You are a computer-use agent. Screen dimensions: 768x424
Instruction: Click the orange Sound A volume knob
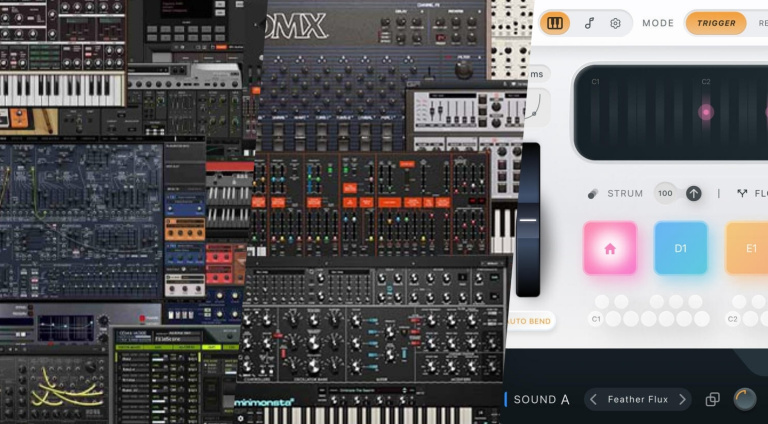point(745,399)
